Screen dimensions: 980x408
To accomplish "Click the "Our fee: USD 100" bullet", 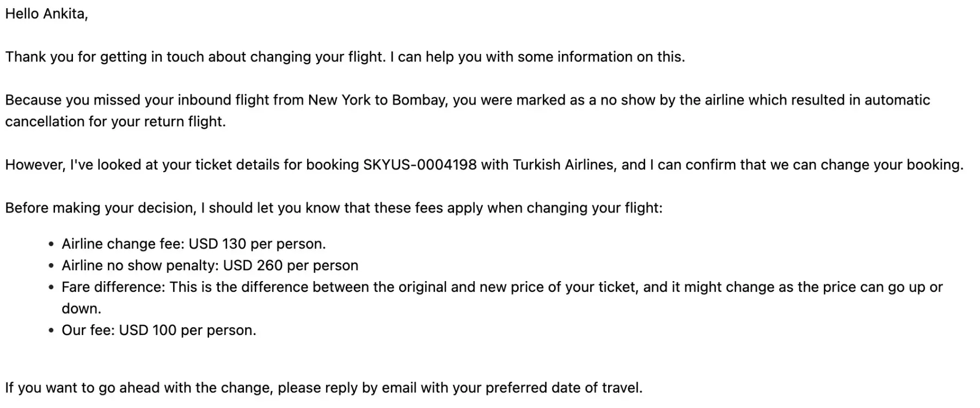I will 158,331.
